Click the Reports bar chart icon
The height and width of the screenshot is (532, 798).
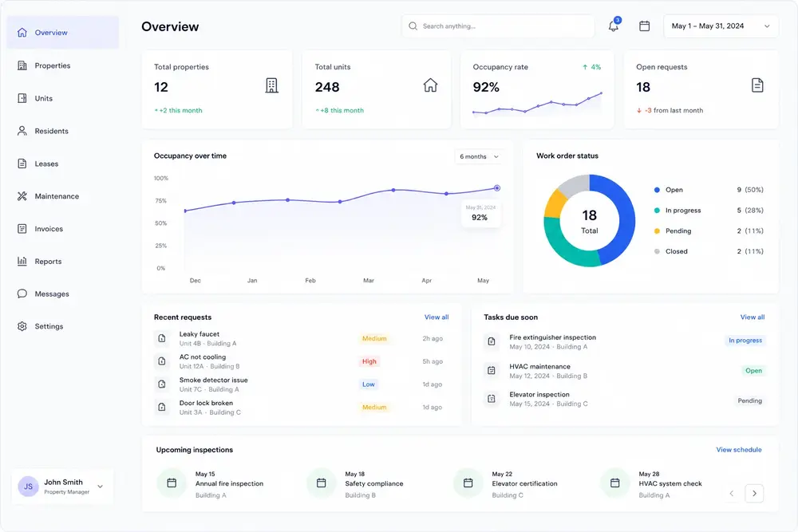click(22, 261)
